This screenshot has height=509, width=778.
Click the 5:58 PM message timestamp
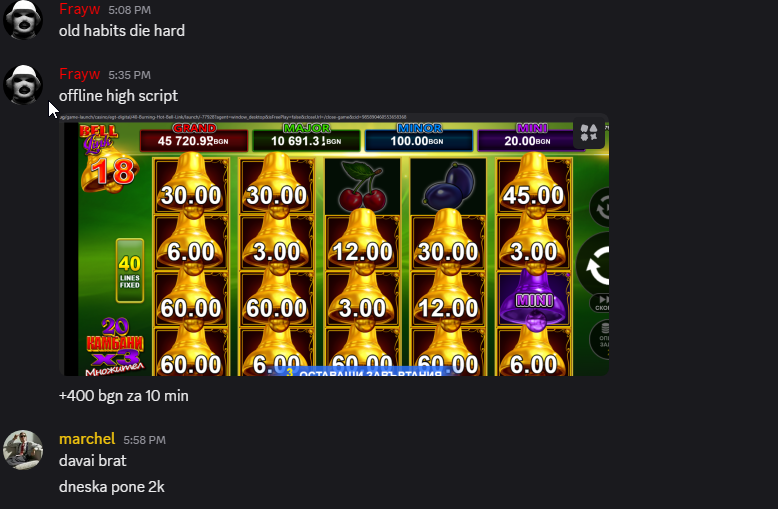pyautogui.click(x=144, y=440)
